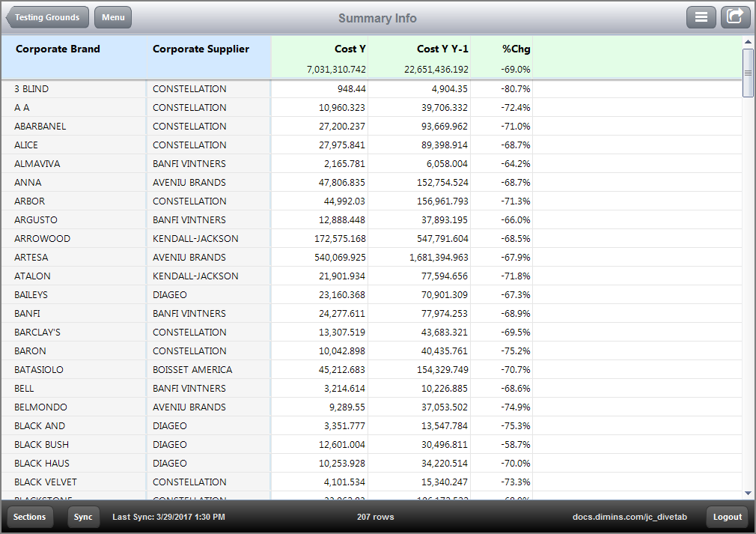This screenshot has height=534, width=756.
Task: Open docs.dimins.com/jc_divetab
Action: click(630, 517)
